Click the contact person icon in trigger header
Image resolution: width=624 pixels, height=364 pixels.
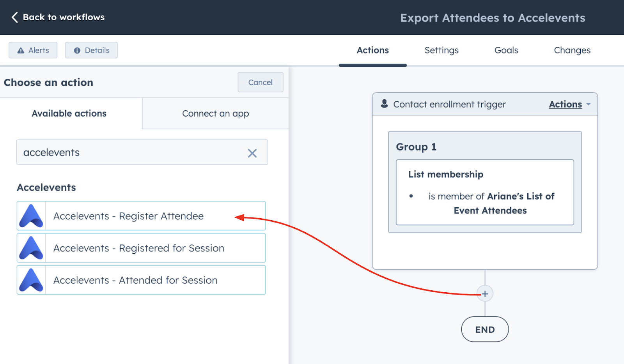(385, 104)
